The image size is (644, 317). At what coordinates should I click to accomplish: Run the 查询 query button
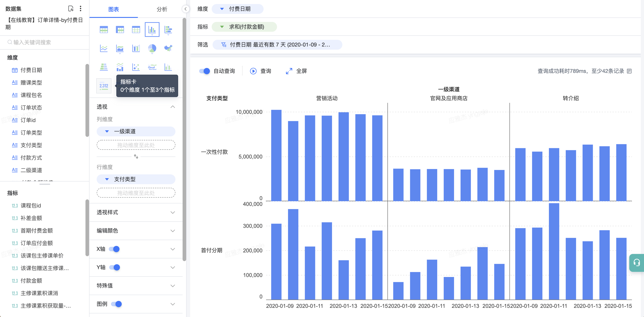click(260, 71)
